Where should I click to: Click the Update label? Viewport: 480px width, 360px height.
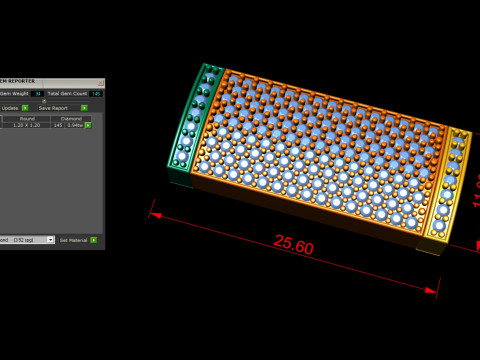pos(10,108)
